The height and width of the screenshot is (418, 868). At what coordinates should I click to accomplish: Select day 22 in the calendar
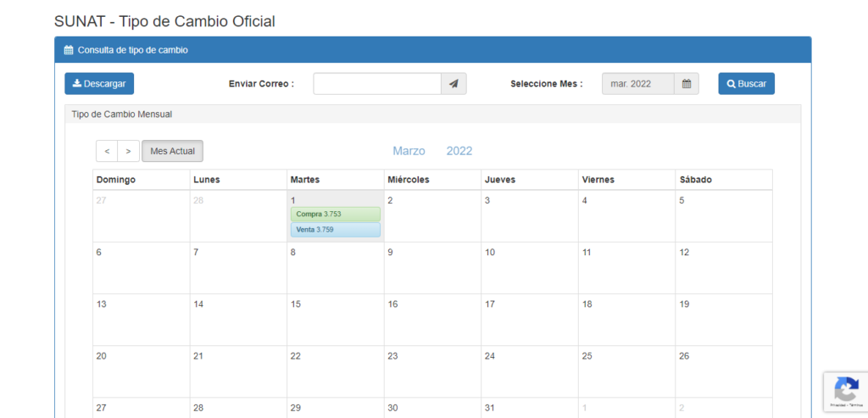336,372
